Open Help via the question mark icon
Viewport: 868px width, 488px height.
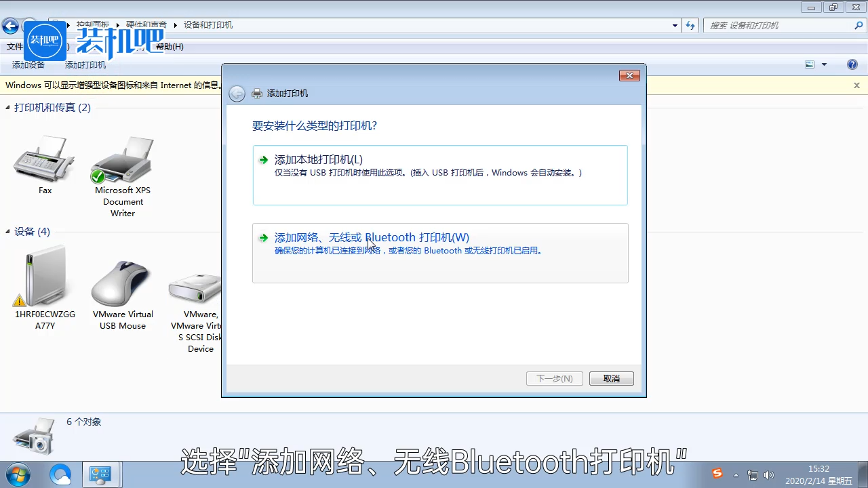point(852,64)
